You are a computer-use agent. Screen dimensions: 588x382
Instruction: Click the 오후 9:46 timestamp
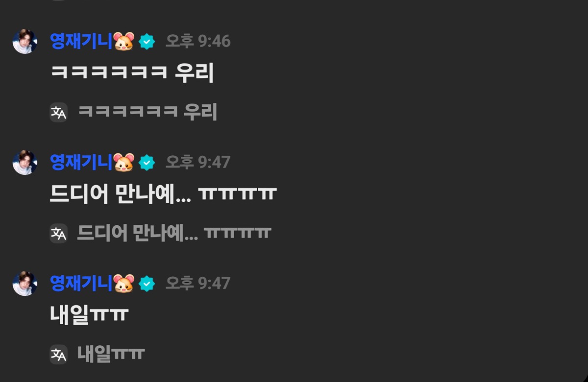pyautogui.click(x=198, y=41)
